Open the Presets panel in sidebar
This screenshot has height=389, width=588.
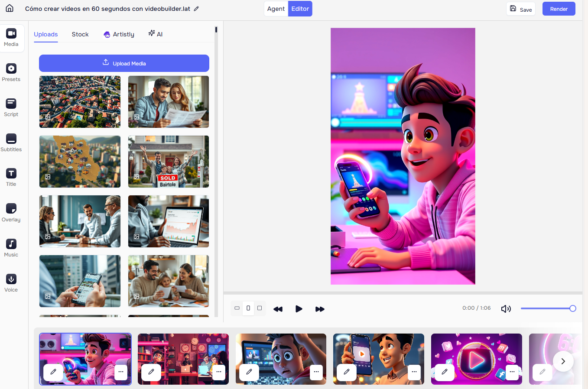click(11, 72)
